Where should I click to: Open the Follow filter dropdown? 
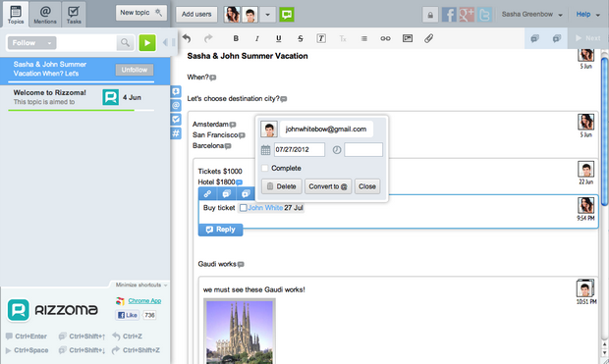(x=31, y=43)
